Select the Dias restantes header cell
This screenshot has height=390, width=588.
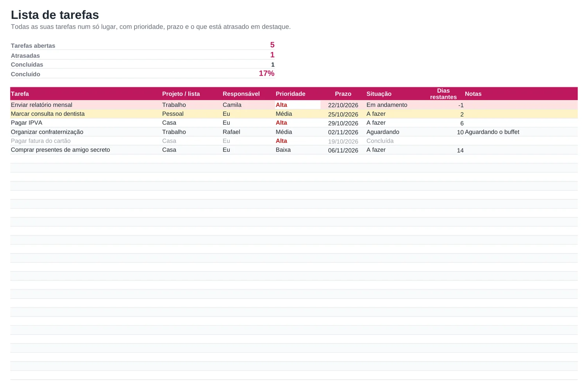point(443,94)
